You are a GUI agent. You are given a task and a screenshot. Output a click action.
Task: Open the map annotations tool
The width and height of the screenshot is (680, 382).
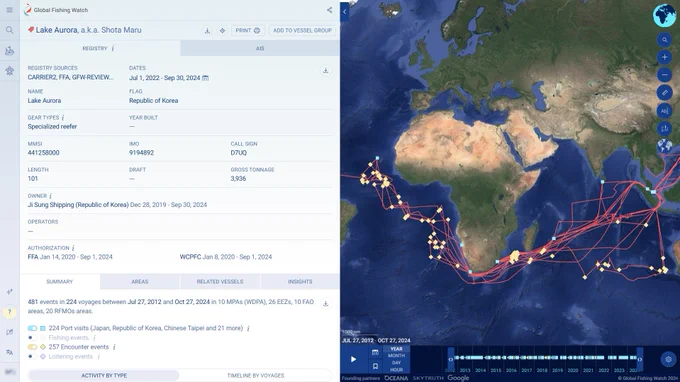[664, 111]
